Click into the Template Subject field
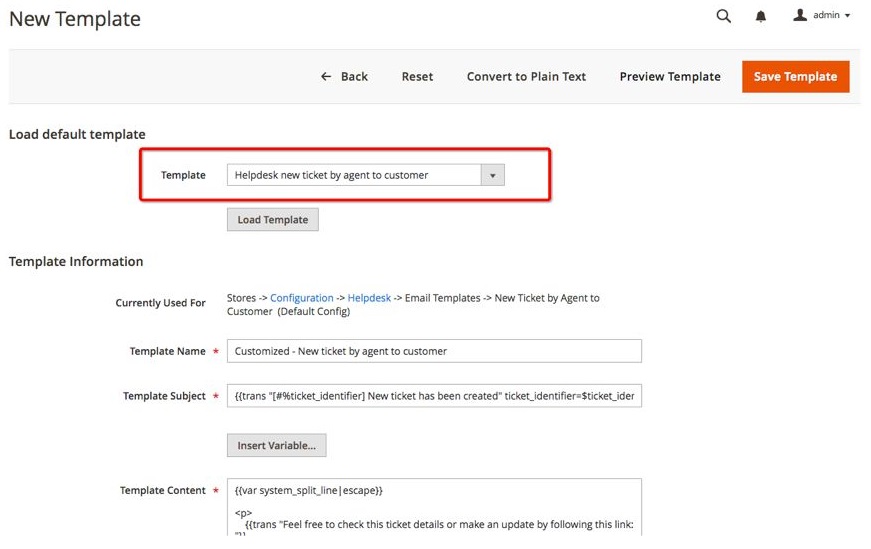Image resolution: width=871 pixels, height=549 pixels. pyautogui.click(x=434, y=396)
